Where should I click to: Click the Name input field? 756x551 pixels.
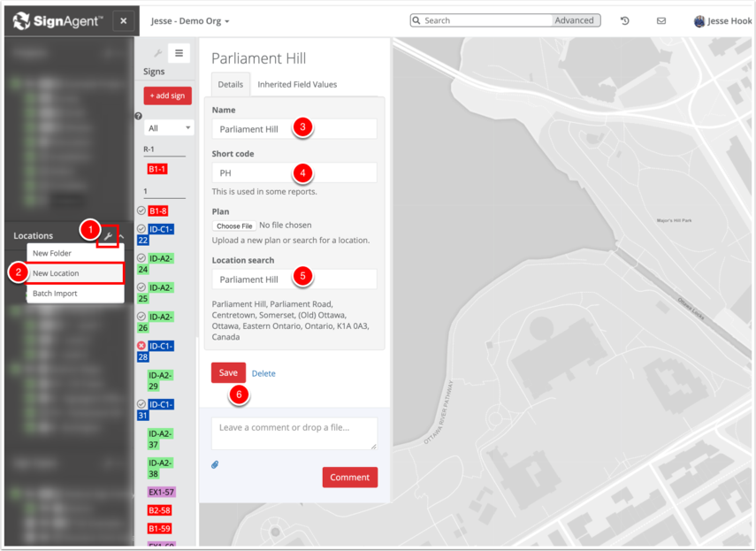coord(294,129)
